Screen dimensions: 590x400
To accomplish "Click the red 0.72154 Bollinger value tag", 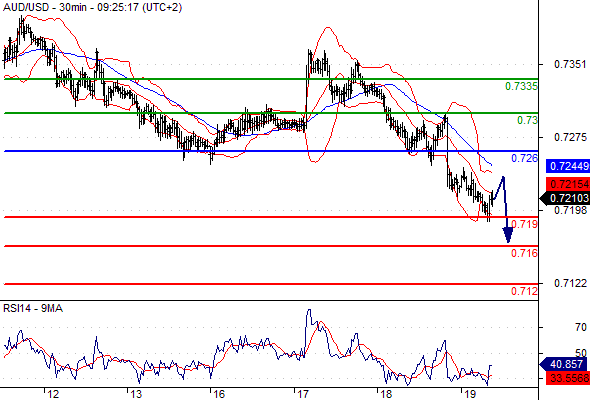I will [x=568, y=184].
